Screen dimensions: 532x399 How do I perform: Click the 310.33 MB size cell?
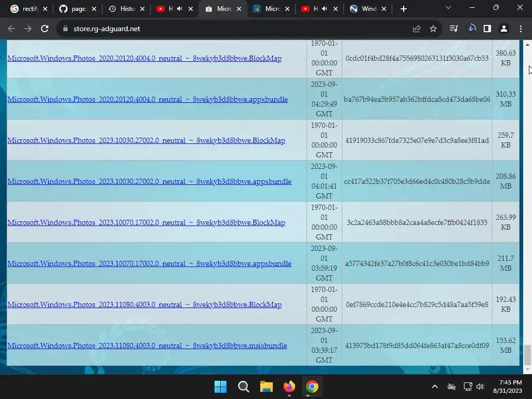[506, 99]
